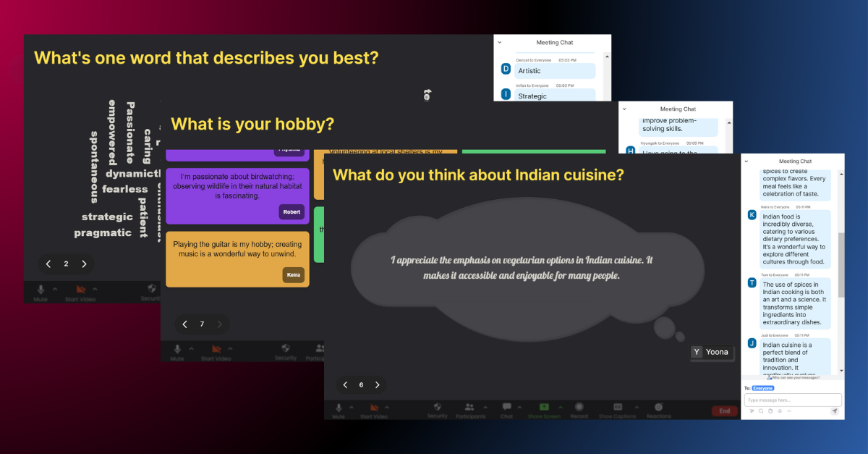This screenshot has height=454, width=868.
Task: Click "Who can see your messages?" link
Action: pyautogui.click(x=795, y=378)
